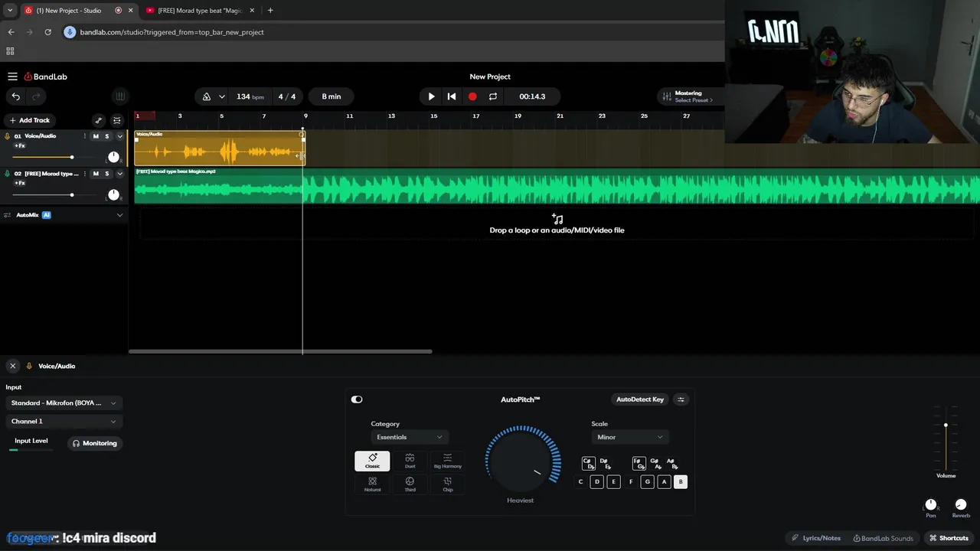This screenshot has height=551, width=980.
Task: Undo the last action
Action: click(x=15, y=96)
